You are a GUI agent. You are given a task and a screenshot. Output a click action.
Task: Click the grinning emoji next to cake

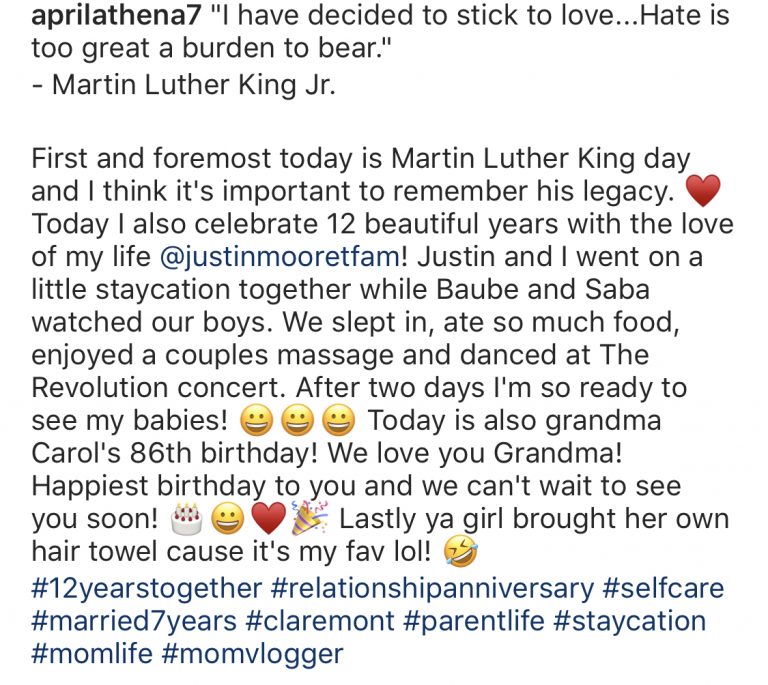228,518
